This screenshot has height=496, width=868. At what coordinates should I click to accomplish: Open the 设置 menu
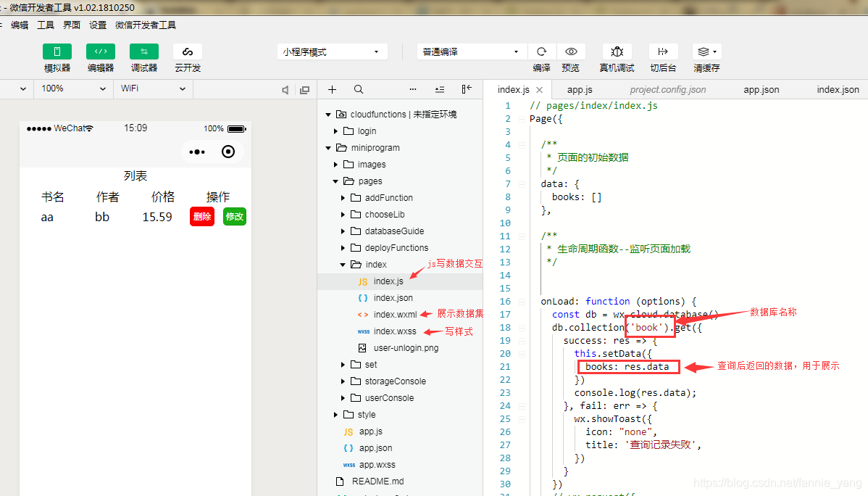97,25
